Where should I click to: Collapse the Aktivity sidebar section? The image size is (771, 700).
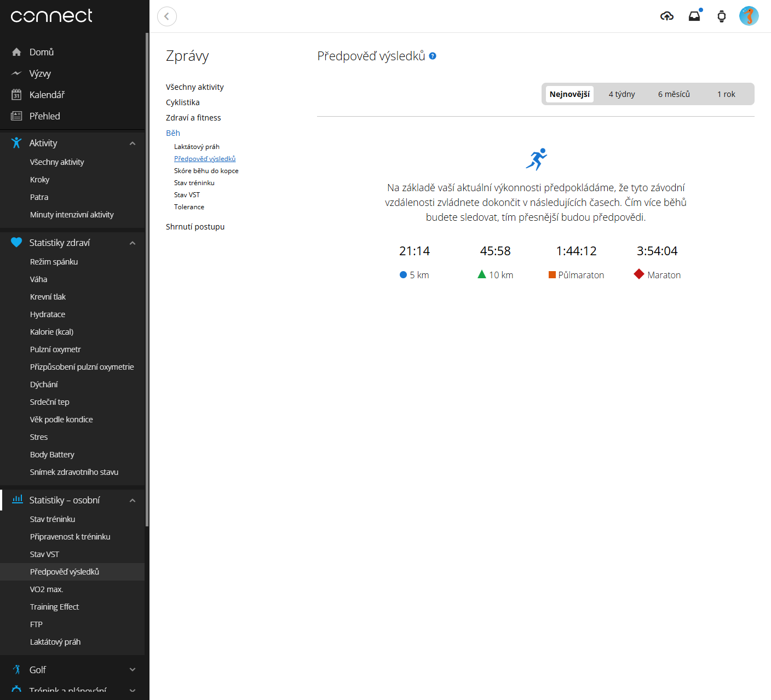(x=132, y=144)
